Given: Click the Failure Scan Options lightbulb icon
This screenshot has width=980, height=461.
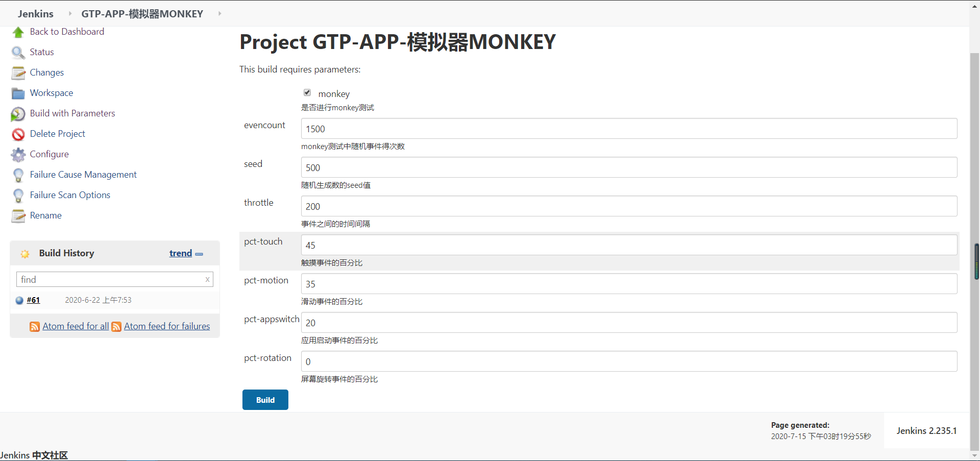Looking at the screenshot, I should [x=18, y=196].
